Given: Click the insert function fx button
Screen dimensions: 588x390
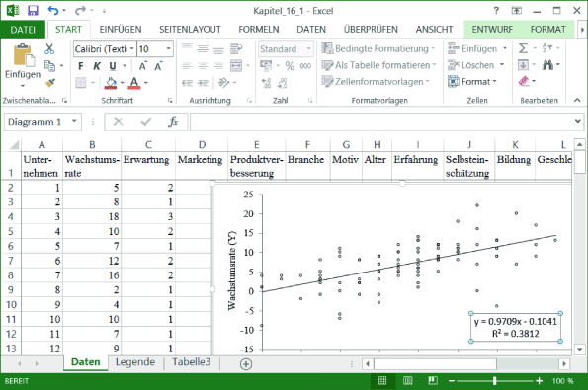Looking at the screenshot, I should 173,122.
